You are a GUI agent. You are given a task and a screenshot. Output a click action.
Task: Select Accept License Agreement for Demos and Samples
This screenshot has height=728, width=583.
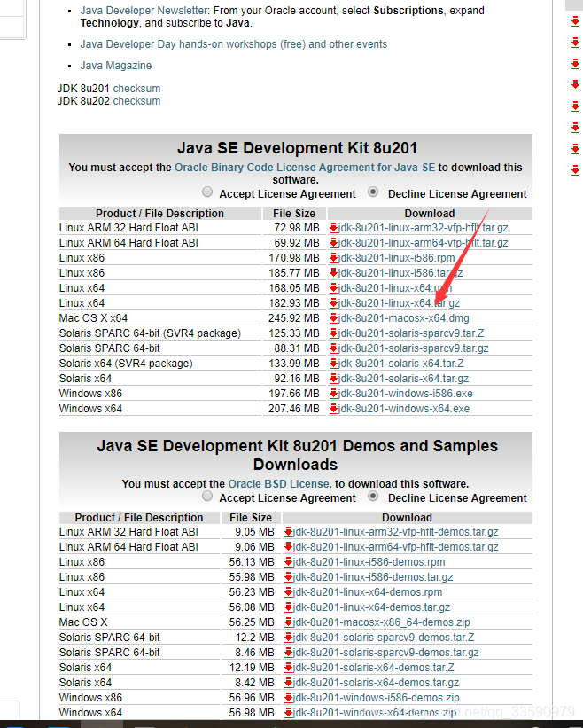(x=207, y=497)
